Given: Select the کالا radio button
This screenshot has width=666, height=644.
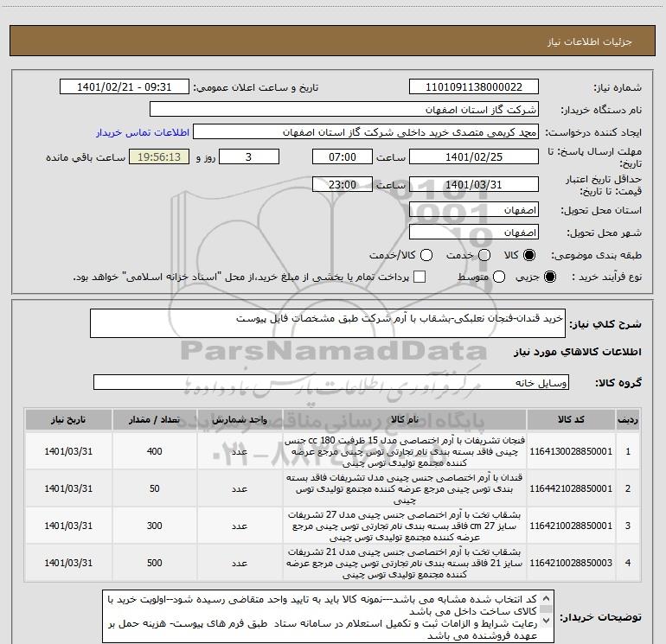Looking at the screenshot, I should 529,255.
